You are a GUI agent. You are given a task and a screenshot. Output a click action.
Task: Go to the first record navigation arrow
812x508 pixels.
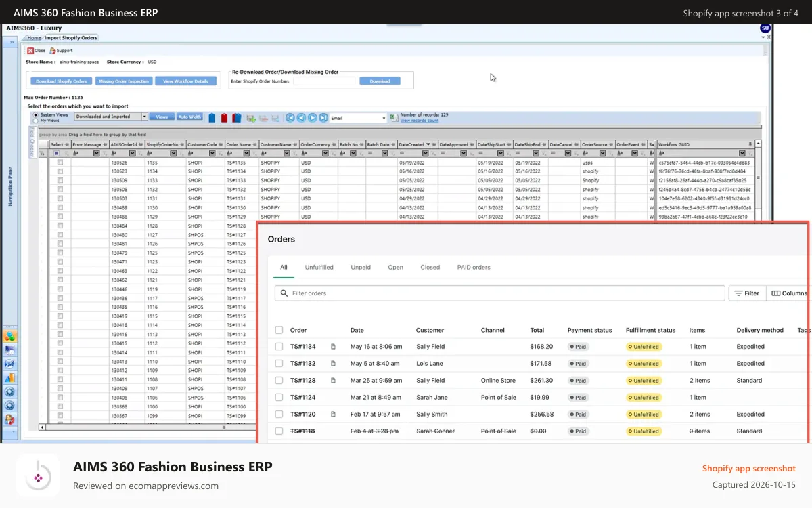290,118
